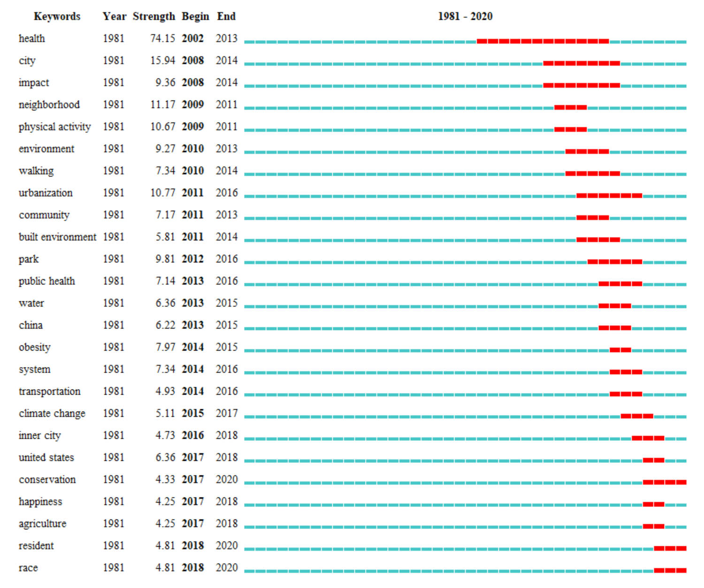Select the red burst bar for water
Viewport: 704px width, 588px height.
pyautogui.click(x=615, y=306)
